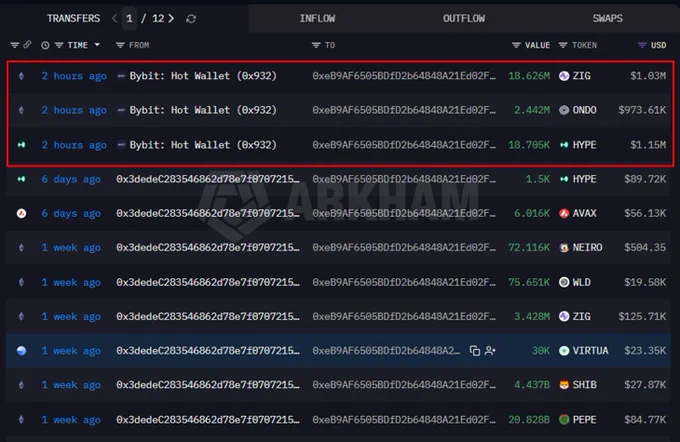Add contact icon in the VIRTUA row
680x442 pixels.
point(490,350)
